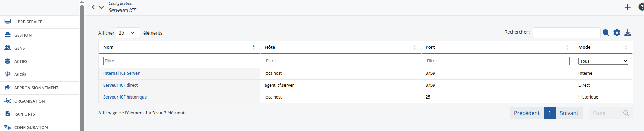Open help question mark icon
This screenshot has width=644, height=131.
641,7
